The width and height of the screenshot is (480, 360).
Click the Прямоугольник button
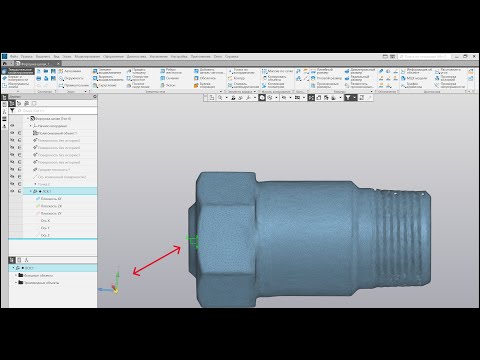click(x=74, y=85)
